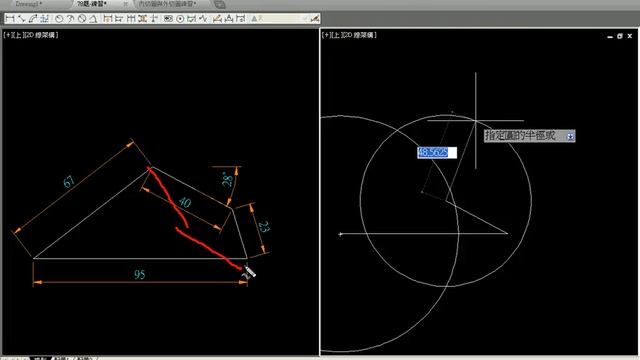Open right viewport [+] controls menu

pos(326,35)
